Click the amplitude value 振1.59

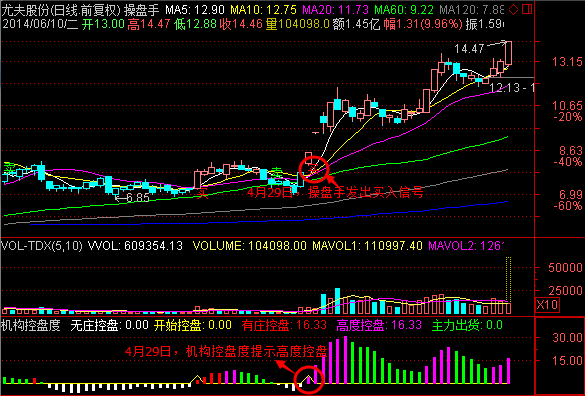tap(484, 24)
